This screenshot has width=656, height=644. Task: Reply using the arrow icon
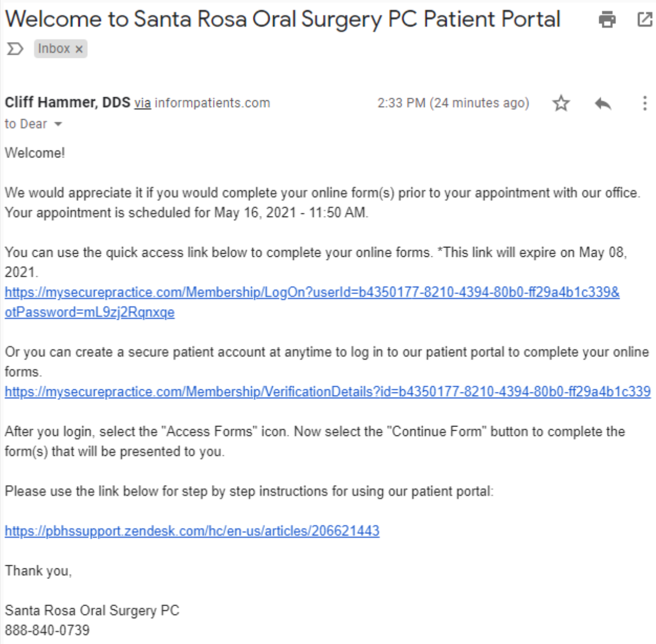point(603,103)
